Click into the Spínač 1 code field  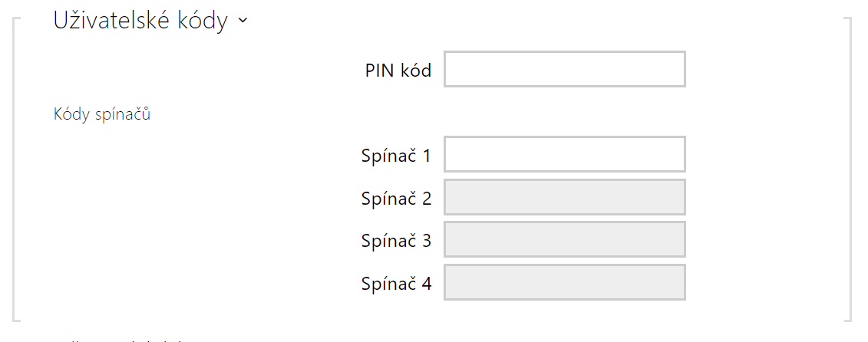pyautogui.click(x=564, y=155)
